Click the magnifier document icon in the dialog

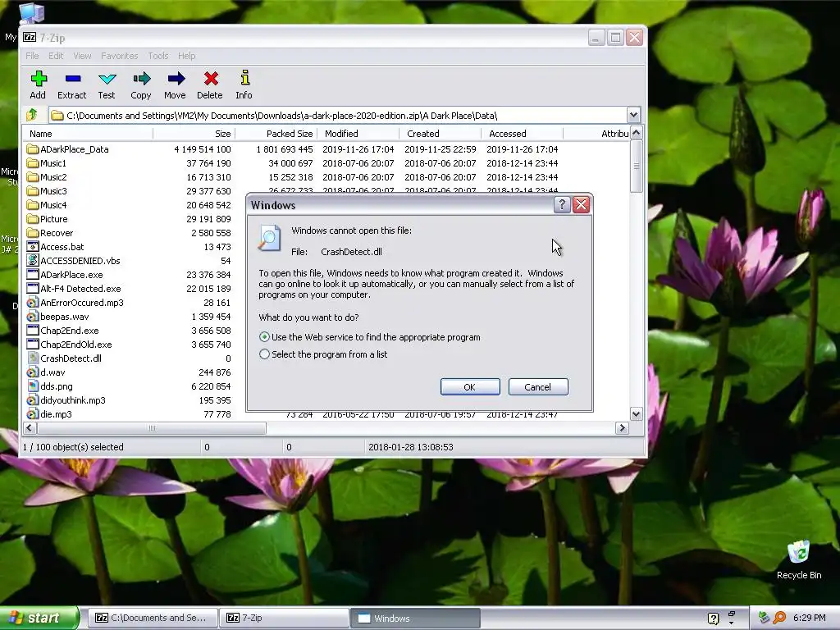click(x=269, y=239)
